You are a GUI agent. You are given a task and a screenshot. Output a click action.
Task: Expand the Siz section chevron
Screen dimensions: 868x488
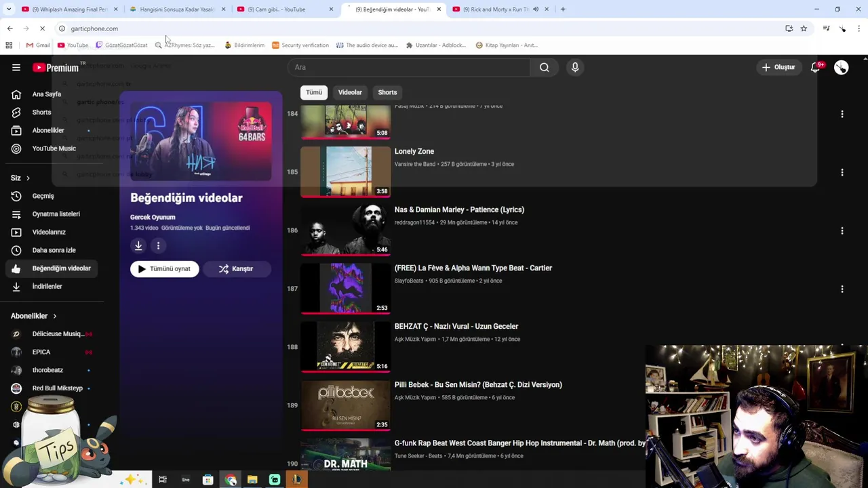28,178
